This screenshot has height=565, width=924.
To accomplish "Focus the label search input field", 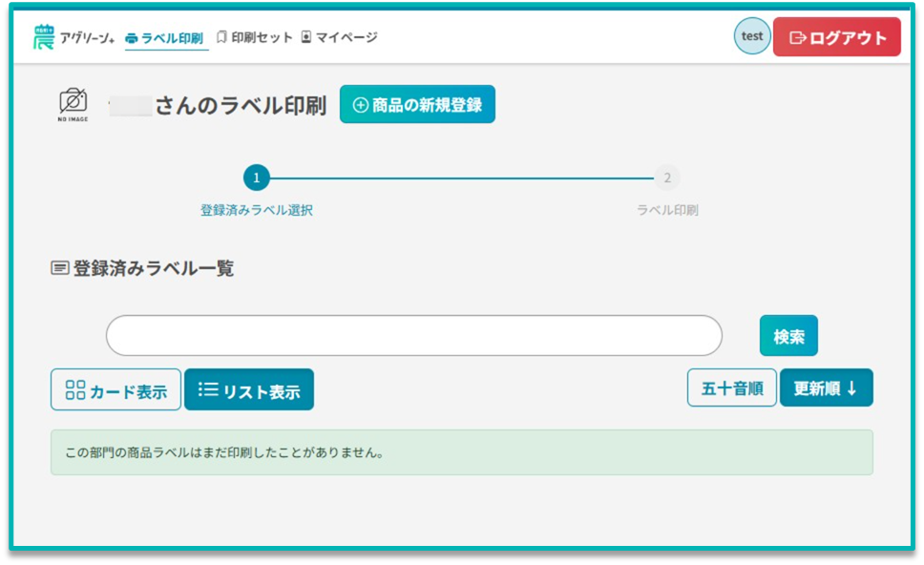I will coord(413,336).
